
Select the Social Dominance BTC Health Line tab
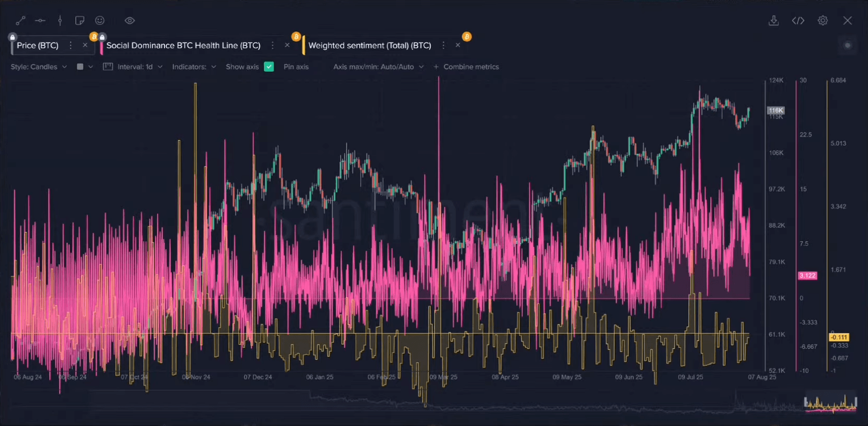(183, 45)
